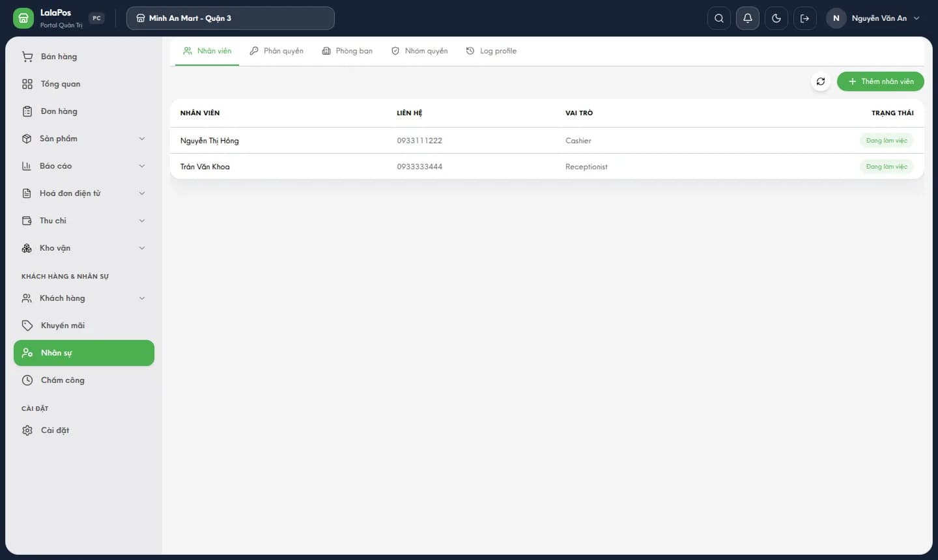
Task: Click the logout arrow icon
Action: pyautogui.click(x=805, y=18)
